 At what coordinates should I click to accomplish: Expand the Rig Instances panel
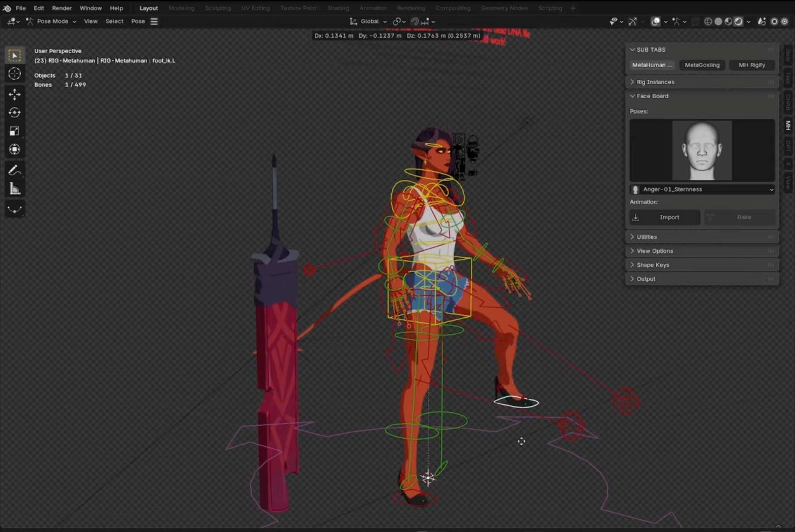click(x=655, y=82)
